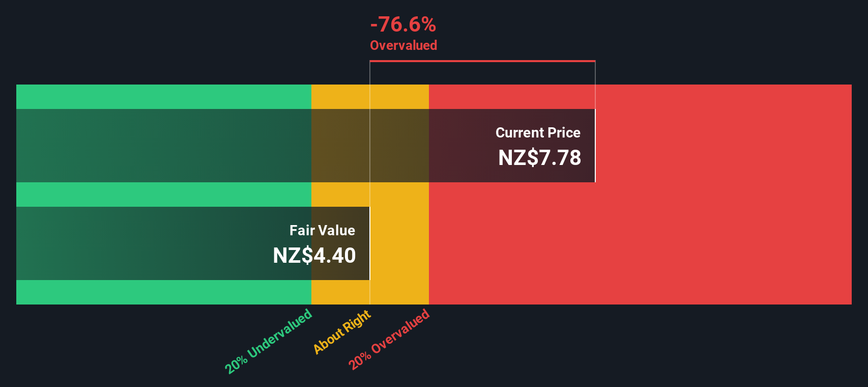Click the yellow about-right zone bottom strip

pyautogui.click(x=370, y=292)
